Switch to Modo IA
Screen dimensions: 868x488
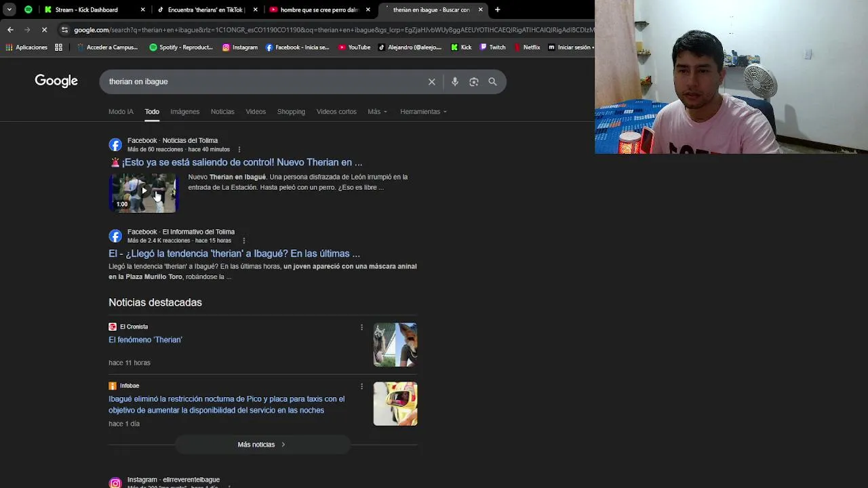121,112
